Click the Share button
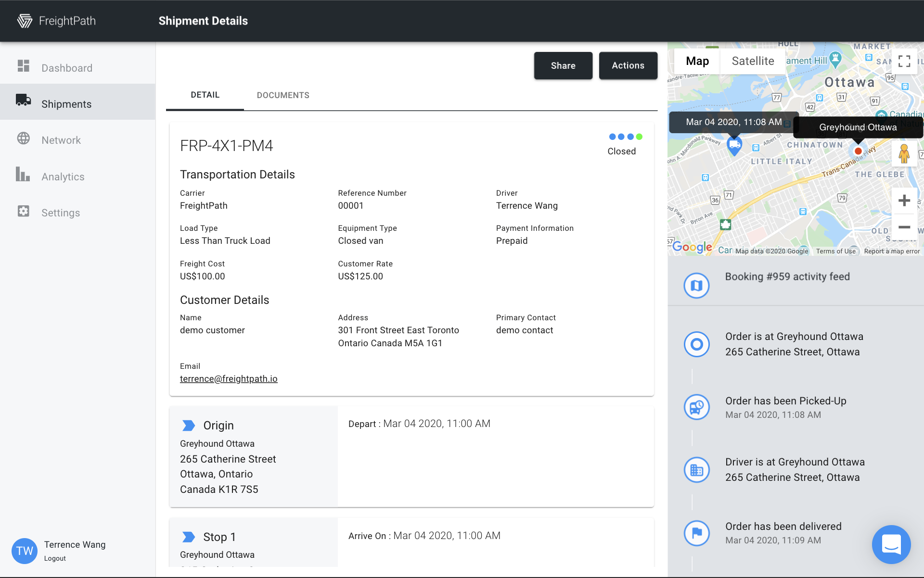Viewport: 924px width, 578px height. click(563, 65)
